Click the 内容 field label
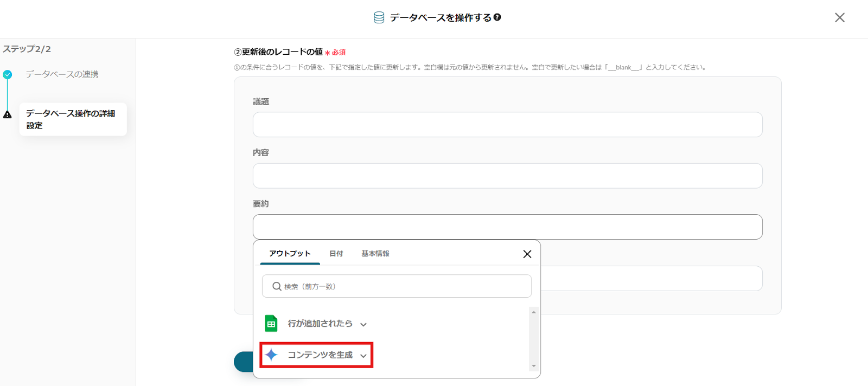 pyautogui.click(x=261, y=152)
